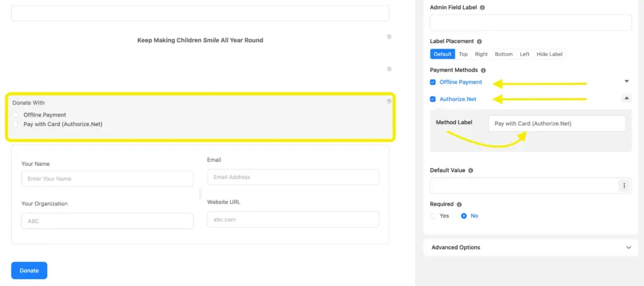Click the Method Label input field

coord(557,123)
